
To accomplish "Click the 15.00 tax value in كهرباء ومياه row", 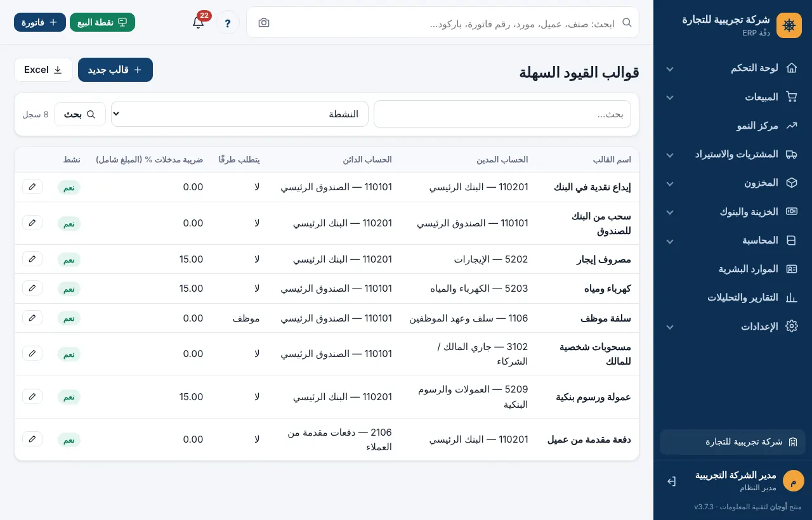I will (191, 288).
